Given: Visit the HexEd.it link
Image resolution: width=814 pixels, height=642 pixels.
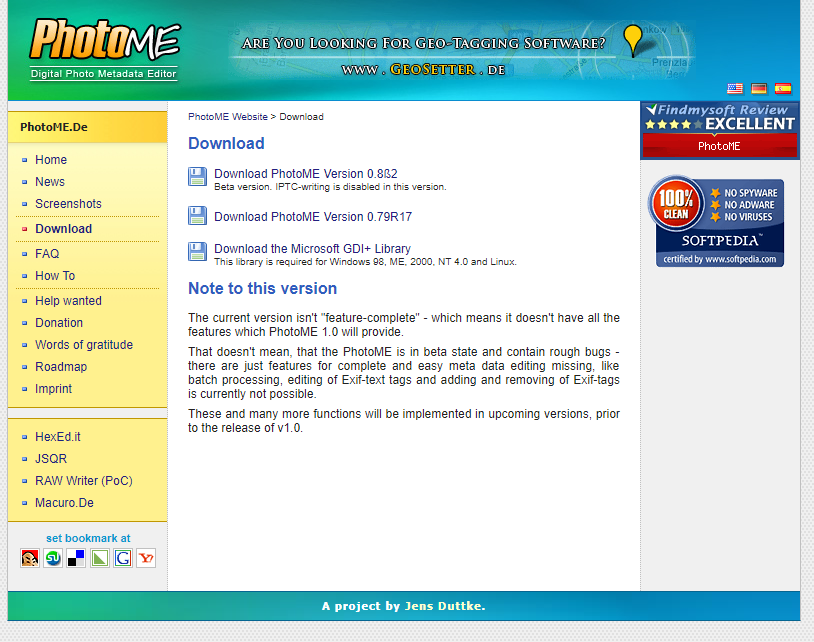Looking at the screenshot, I should point(58,437).
